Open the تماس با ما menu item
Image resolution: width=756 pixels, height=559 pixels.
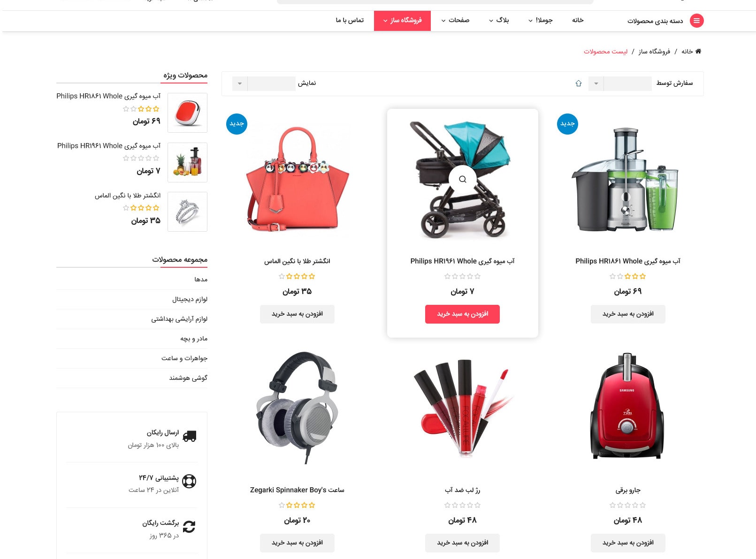click(x=350, y=20)
